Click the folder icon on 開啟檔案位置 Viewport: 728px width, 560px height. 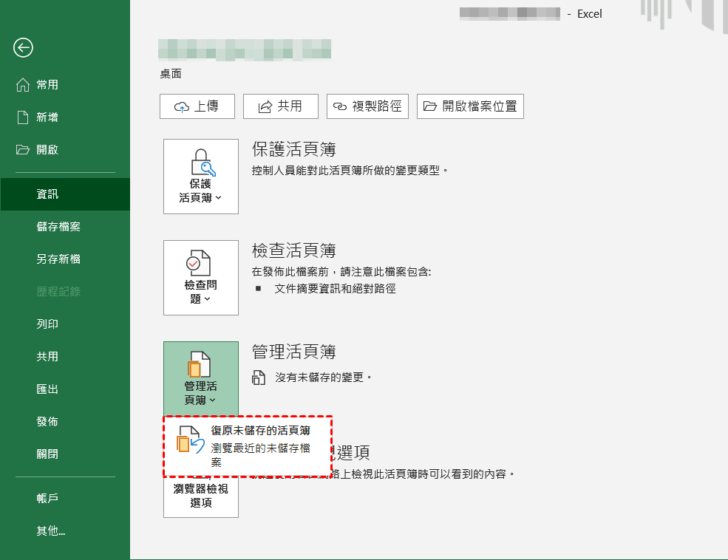click(429, 106)
